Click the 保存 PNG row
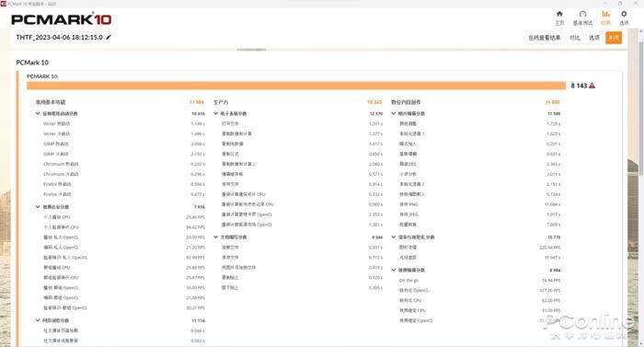 pyautogui.click(x=479, y=204)
